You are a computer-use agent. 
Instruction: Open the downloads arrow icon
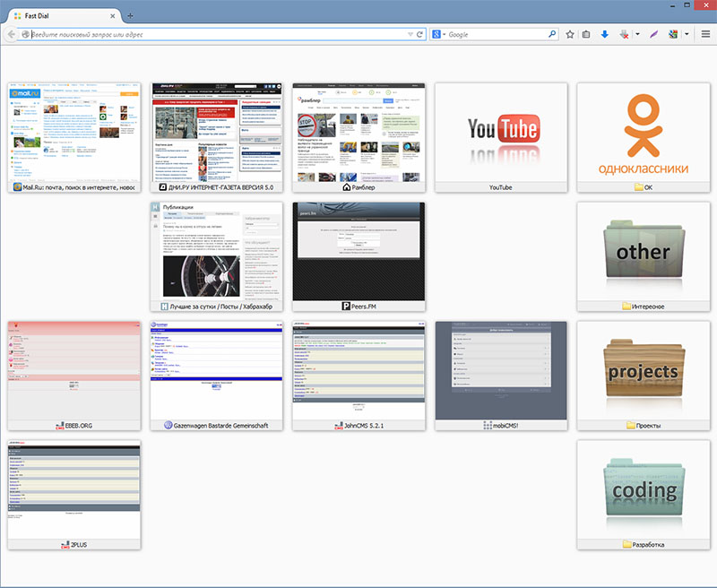(x=605, y=34)
